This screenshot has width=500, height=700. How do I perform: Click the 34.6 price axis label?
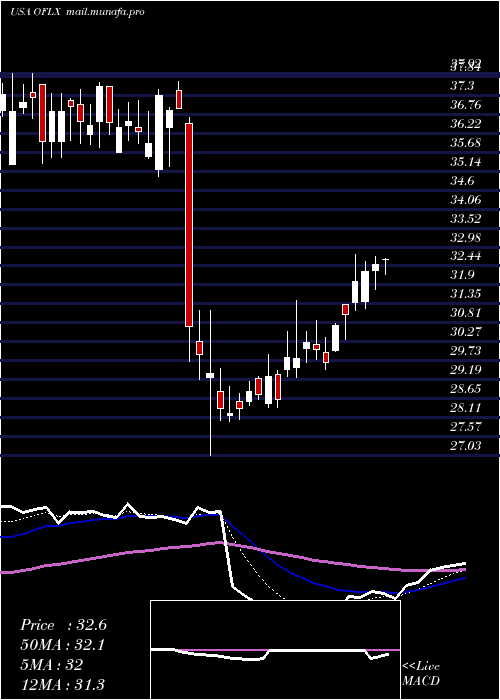click(462, 180)
